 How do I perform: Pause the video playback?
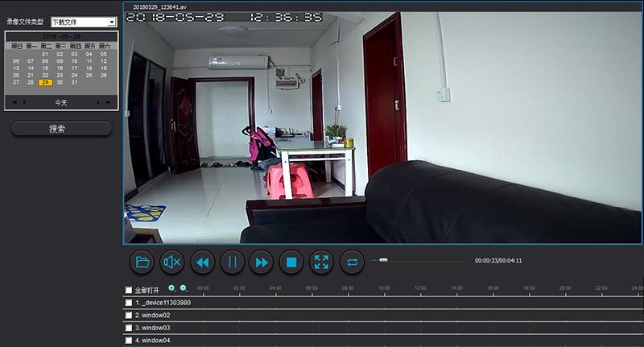point(232,262)
